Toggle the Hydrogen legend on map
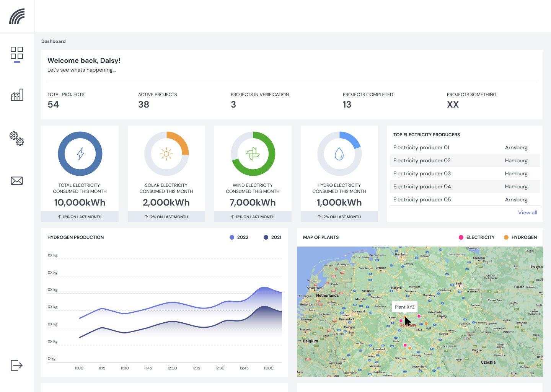The width and height of the screenshot is (551, 392). point(520,237)
